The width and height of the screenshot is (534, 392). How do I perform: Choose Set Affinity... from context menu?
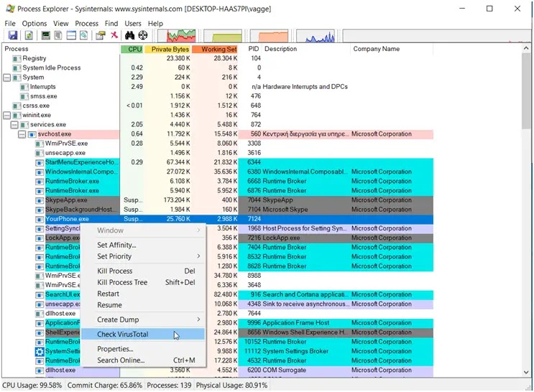[143, 245]
